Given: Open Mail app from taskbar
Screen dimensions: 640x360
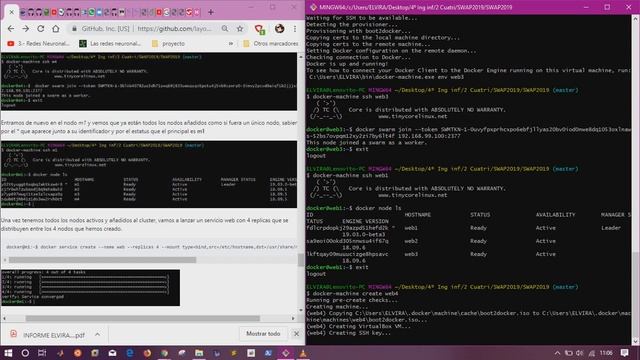Looking at the screenshot, I should coord(112,353).
